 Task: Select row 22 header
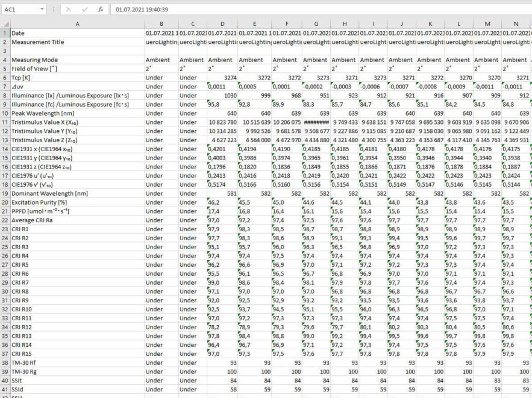(x=5, y=220)
